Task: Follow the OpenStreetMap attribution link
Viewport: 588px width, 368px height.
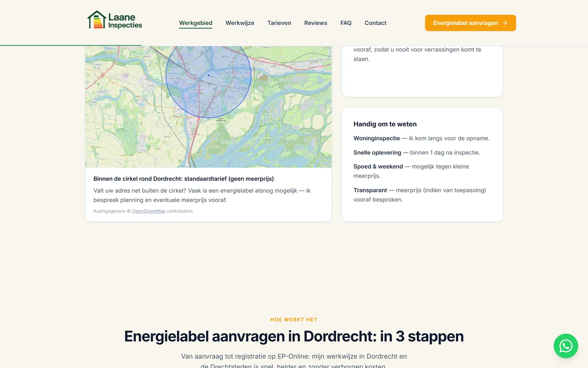Action: coord(149,211)
